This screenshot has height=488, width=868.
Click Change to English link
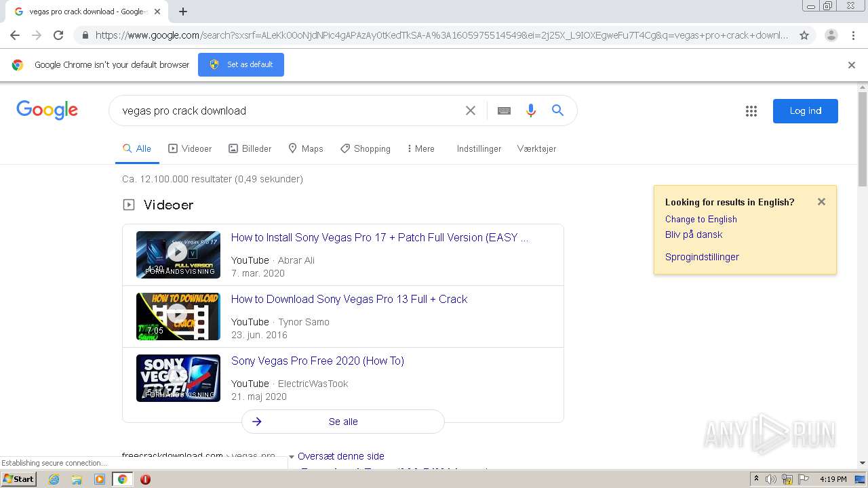701,219
